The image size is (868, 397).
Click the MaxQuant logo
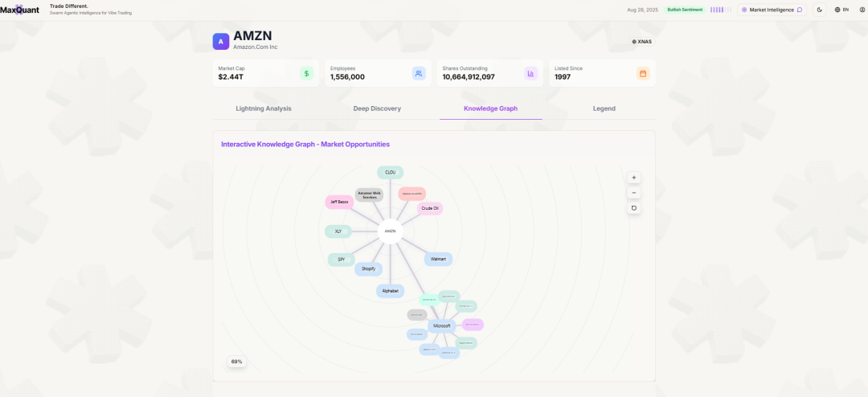coord(19,10)
